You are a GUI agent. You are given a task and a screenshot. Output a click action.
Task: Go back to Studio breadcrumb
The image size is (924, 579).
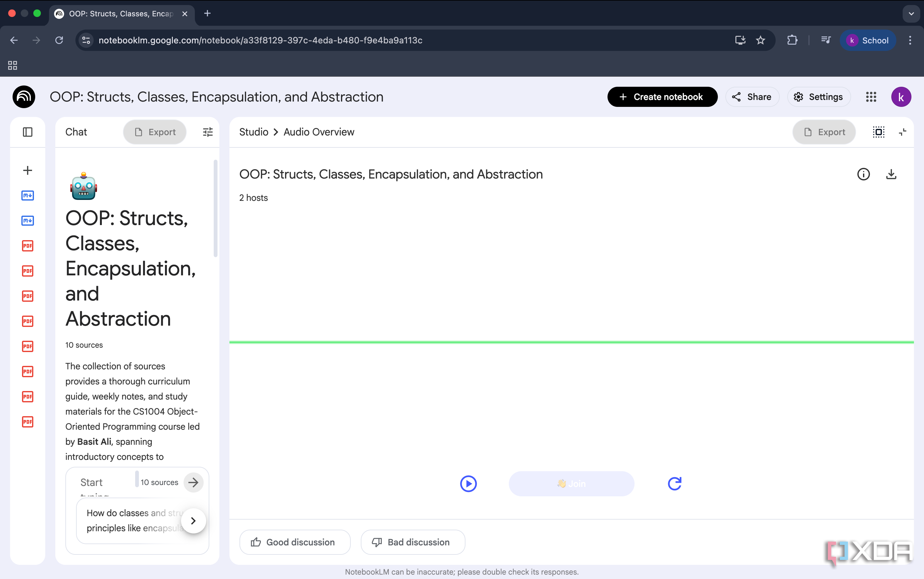(254, 132)
